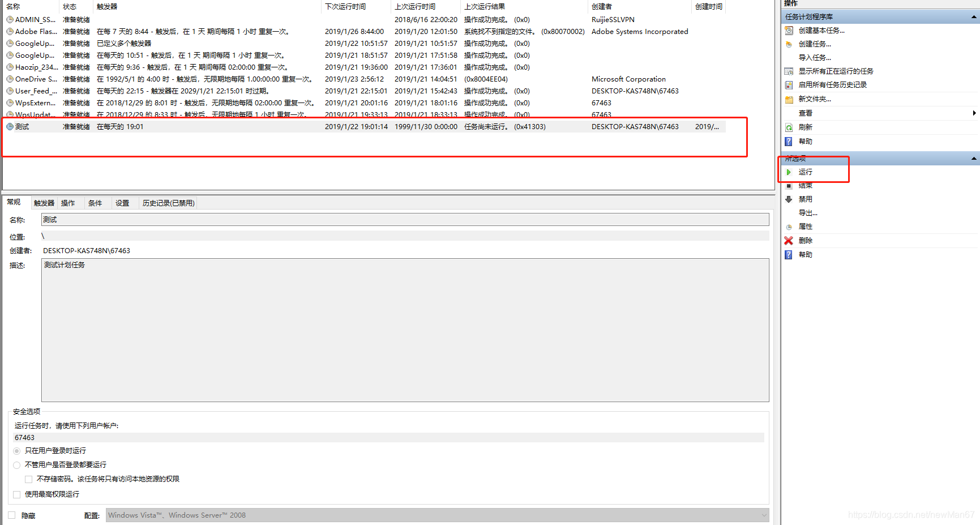
Task: Sort by 名称 column header
Action: click(31, 7)
